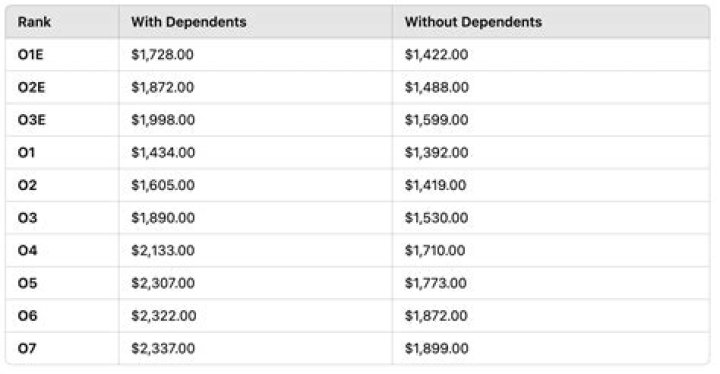This screenshot has height=374, width=720.
Task: Click the Rank column header
Action: click(34, 22)
